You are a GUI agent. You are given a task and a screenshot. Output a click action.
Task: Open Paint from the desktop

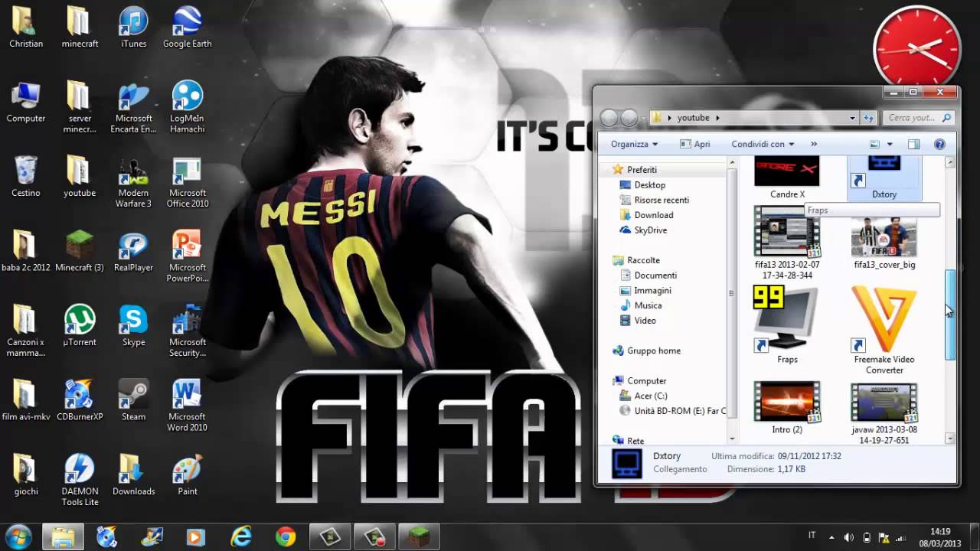click(x=187, y=474)
